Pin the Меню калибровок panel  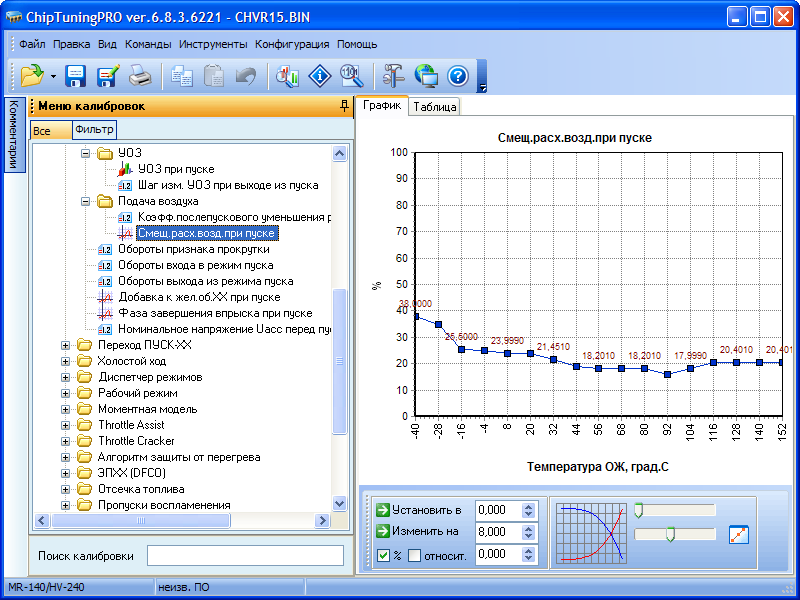[344, 105]
